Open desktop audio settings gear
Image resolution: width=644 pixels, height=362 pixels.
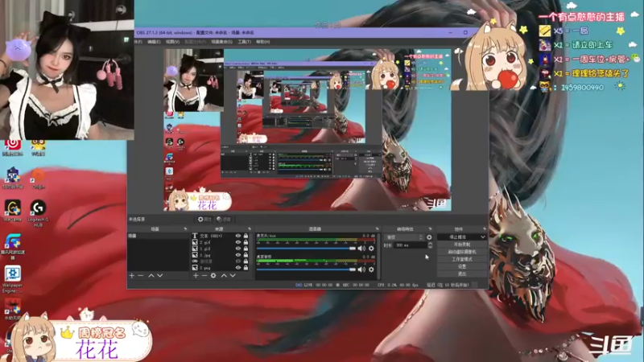point(371,269)
